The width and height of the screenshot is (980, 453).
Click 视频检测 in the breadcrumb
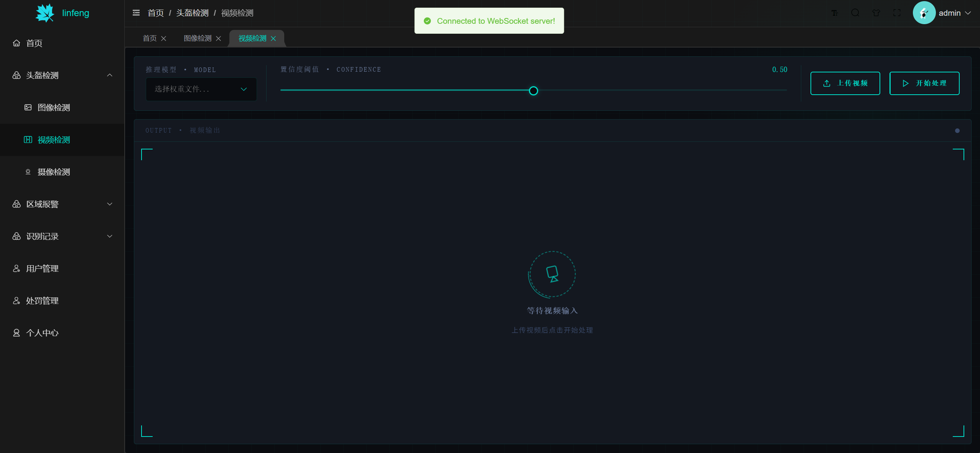click(x=237, y=13)
